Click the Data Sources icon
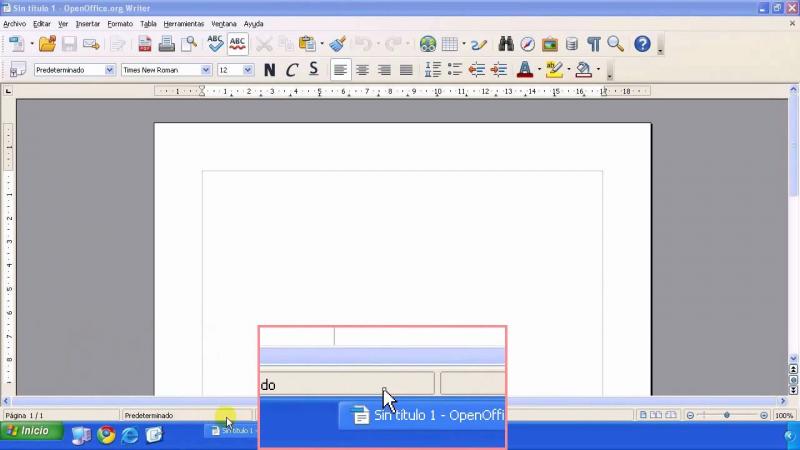The height and width of the screenshot is (450, 800). tap(572, 44)
